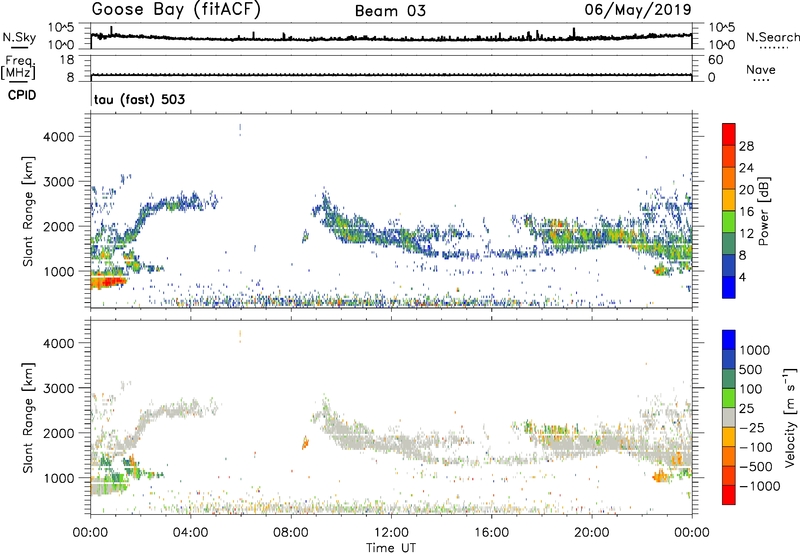Click the Velocity panel 'Slant Range [km]' label
Image resolution: width=800 pixels, height=554 pixels.
28,417
